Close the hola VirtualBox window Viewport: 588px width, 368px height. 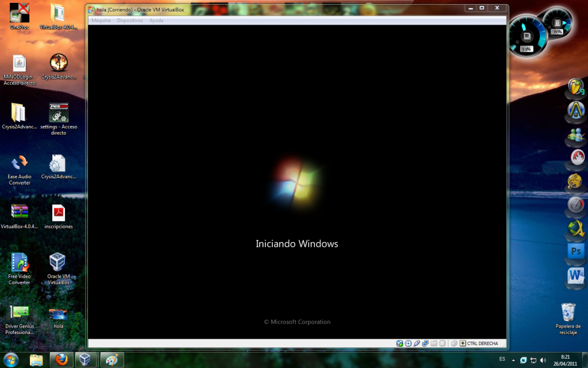(x=497, y=8)
